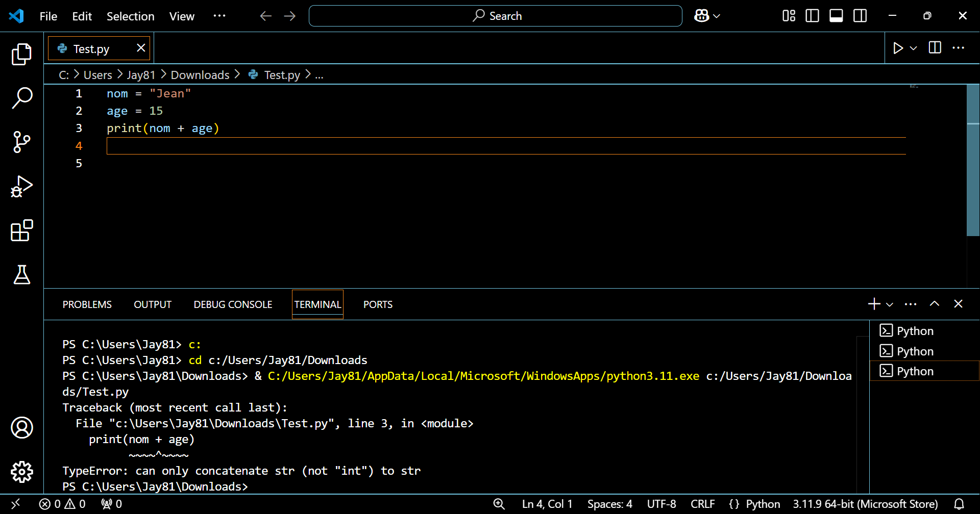
Task: Open the Search view in sidebar
Action: (21, 97)
